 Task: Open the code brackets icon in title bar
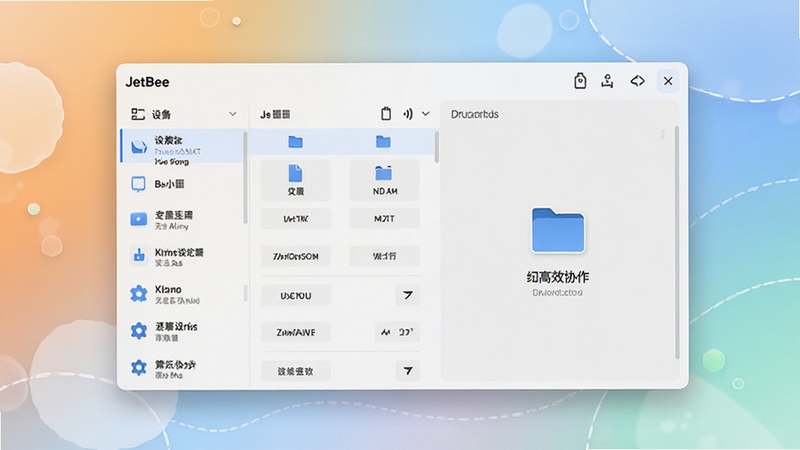point(637,81)
